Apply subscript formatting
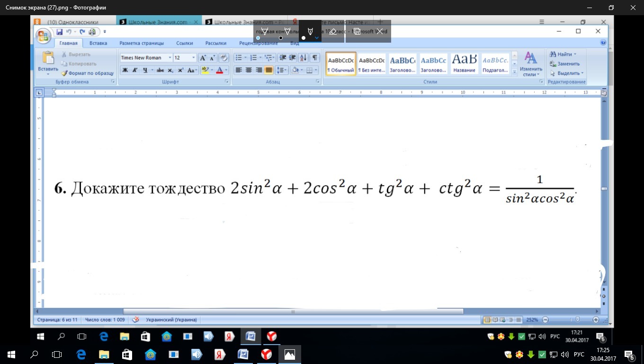 coord(170,70)
